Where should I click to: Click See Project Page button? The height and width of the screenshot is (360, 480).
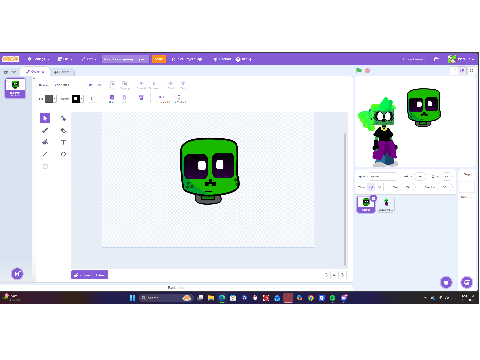pyautogui.click(x=187, y=59)
